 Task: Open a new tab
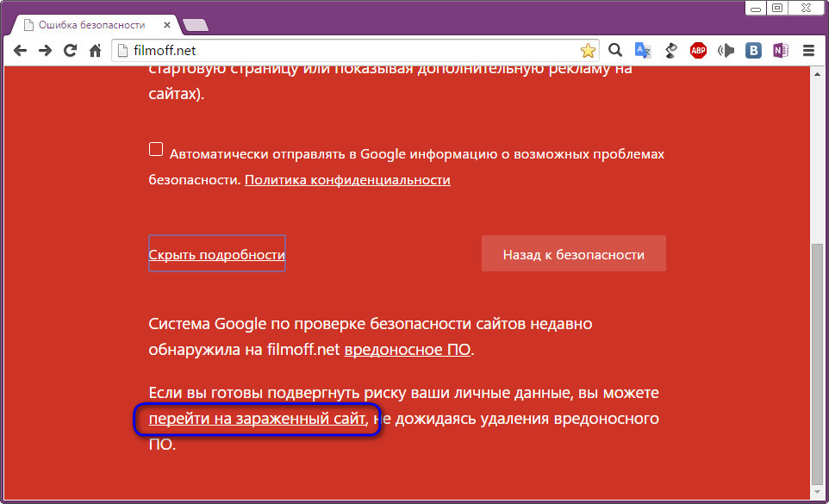195,25
